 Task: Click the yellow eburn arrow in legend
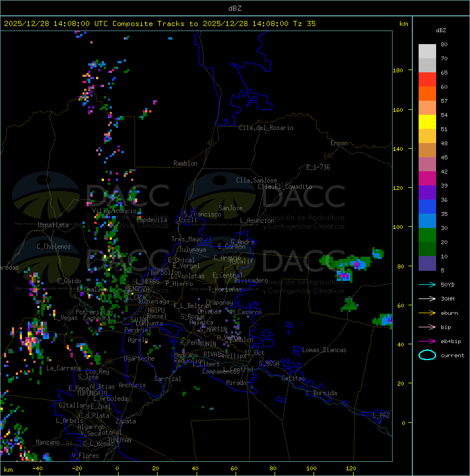pyautogui.click(x=427, y=313)
